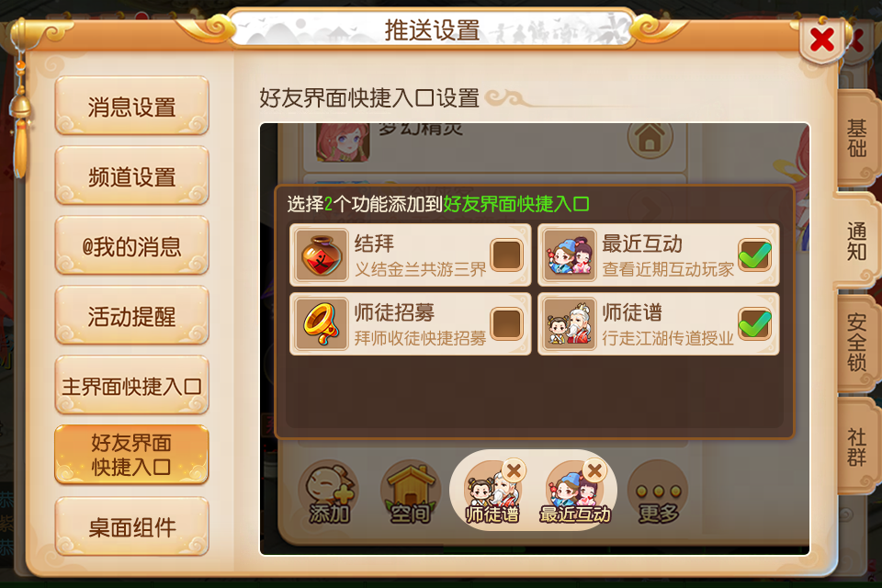Click the home icon beside 梦幻精灵
882x588 pixels.
[650, 137]
